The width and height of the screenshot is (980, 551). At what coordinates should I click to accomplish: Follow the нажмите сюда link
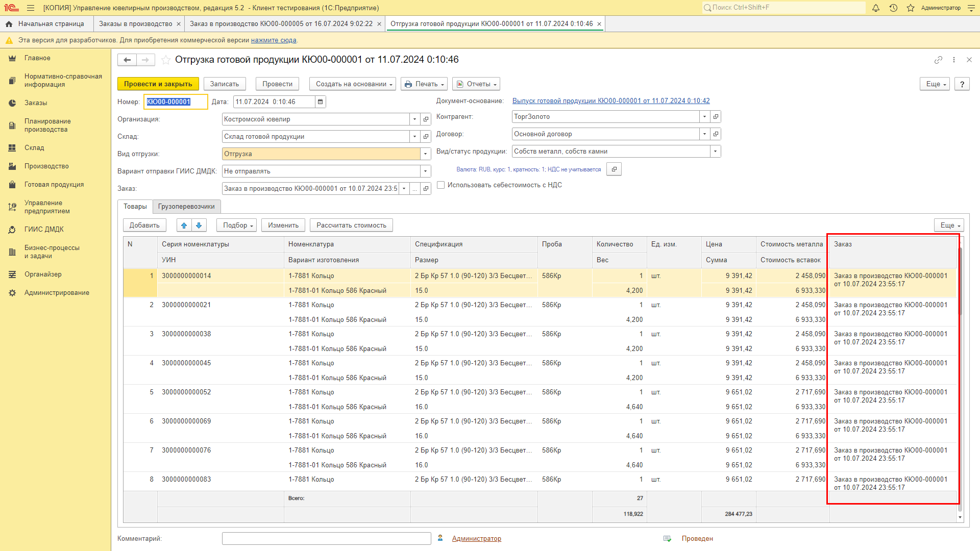(274, 40)
